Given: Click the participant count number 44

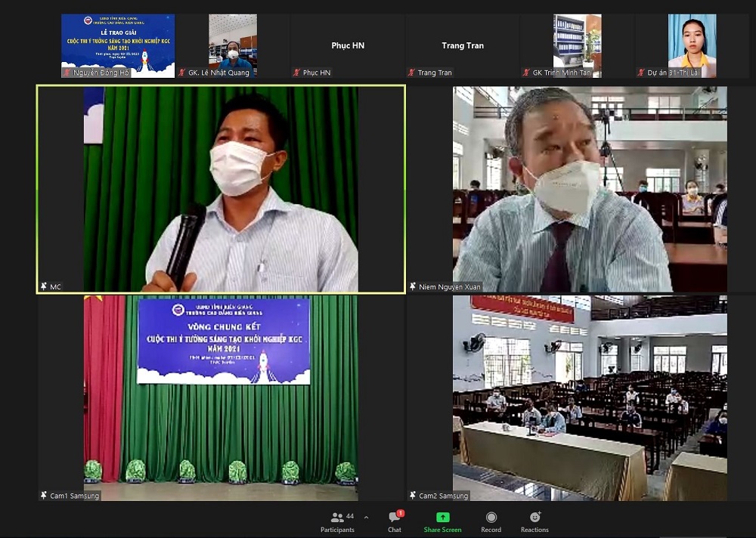Looking at the screenshot, I should pyautogui.click(x=350, y=516).
